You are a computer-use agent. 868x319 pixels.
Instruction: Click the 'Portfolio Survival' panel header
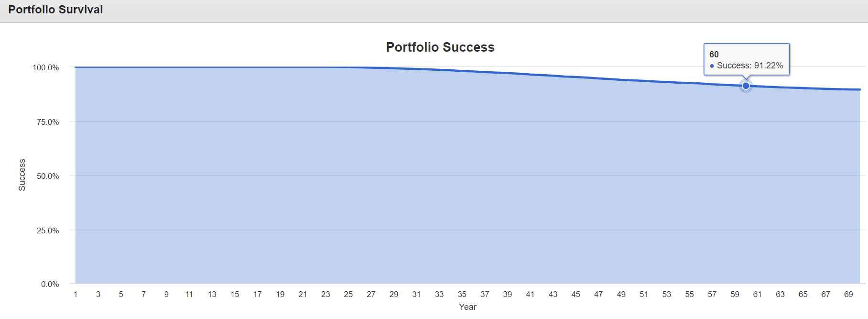[55, 10]
